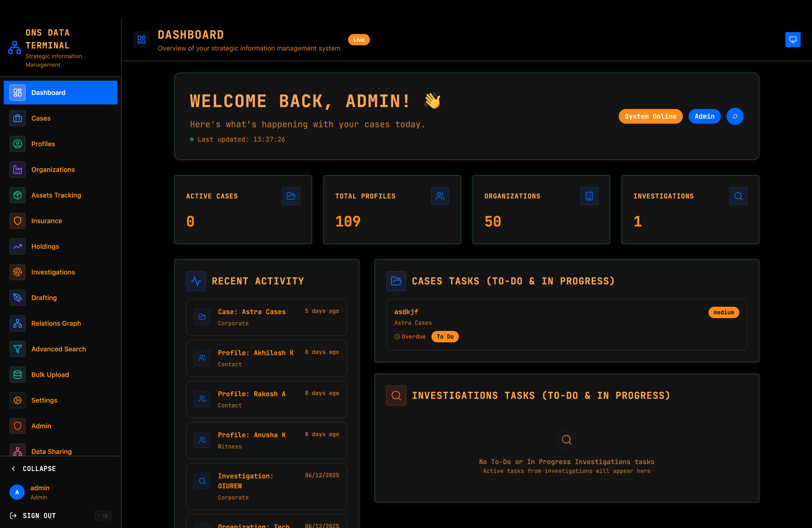Click the Settings gear icon

click(17, 400)
